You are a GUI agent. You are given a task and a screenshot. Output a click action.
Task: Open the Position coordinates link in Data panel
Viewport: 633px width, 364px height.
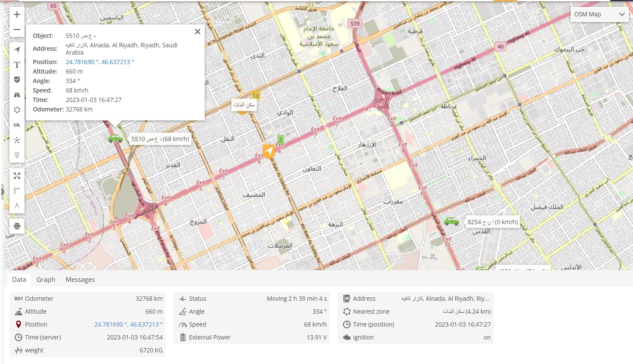128,324
